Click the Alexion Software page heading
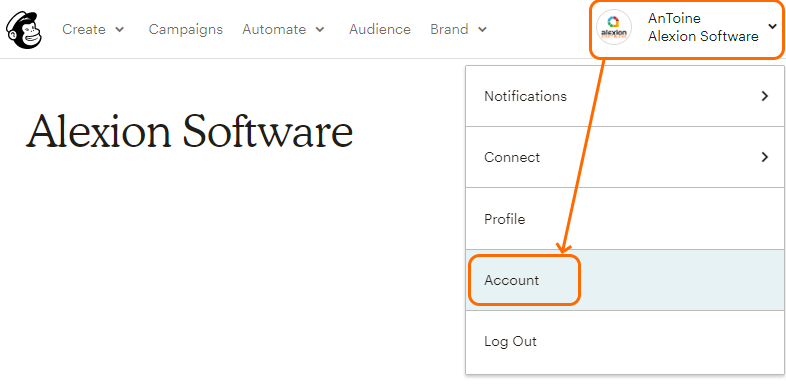 (x=189, y=130)
